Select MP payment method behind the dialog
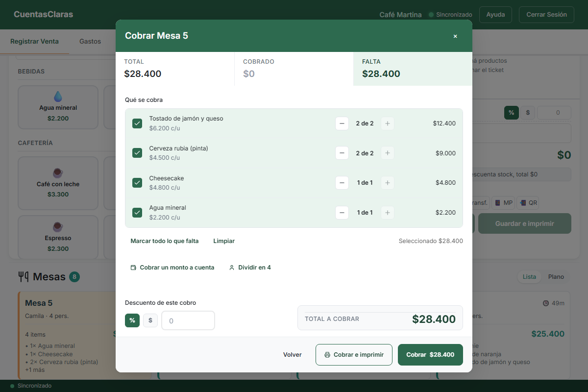This screenshot has width=588, height=392. click(x=503, y=203)
